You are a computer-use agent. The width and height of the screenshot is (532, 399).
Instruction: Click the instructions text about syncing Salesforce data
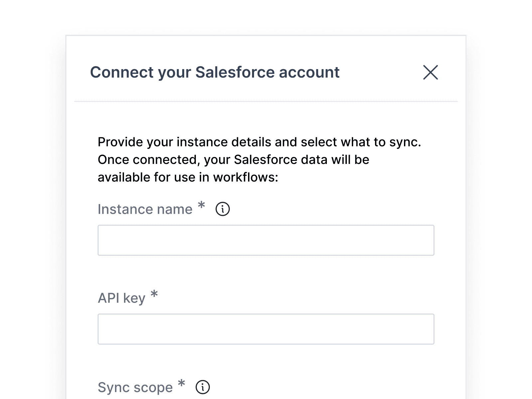click(x=259, y=160)
